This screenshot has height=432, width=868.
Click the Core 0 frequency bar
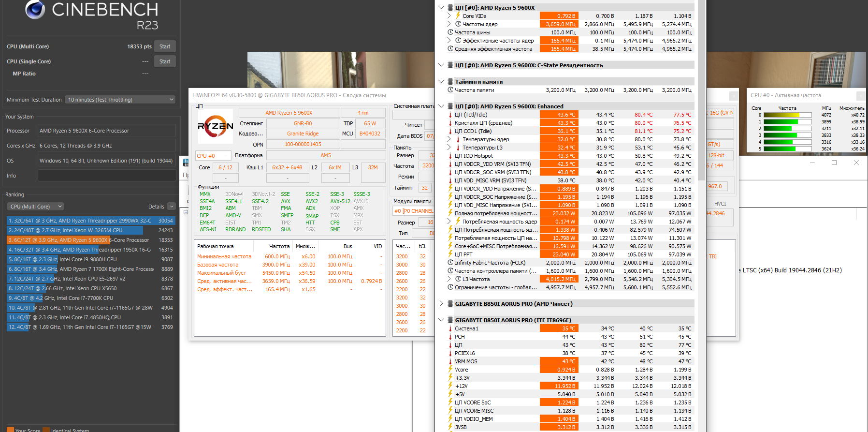788,115
